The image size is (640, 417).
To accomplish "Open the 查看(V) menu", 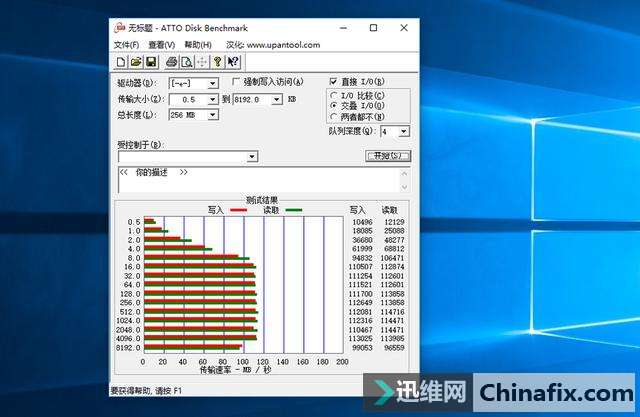I will pos(162,45).
